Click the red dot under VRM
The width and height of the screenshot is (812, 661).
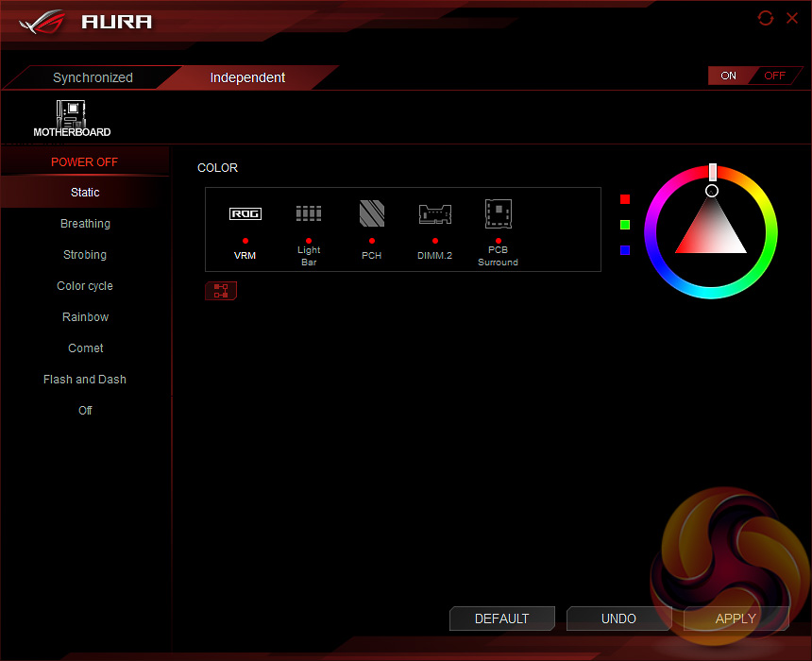245,241
